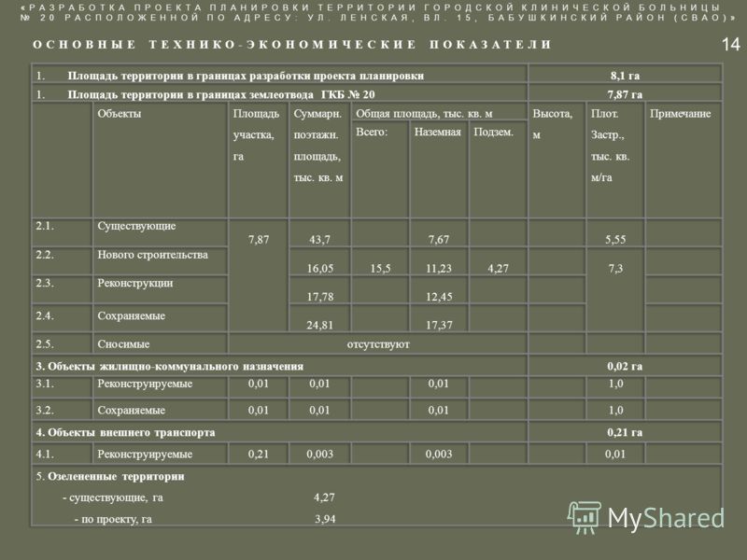Click the '11,23' above-ground cell

coord(438,269)
